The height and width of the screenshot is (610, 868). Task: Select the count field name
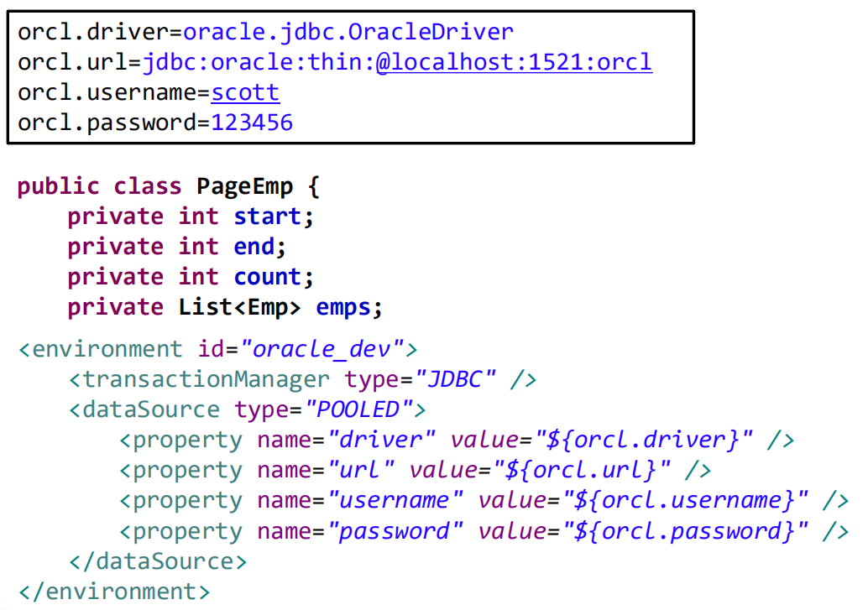268,278
